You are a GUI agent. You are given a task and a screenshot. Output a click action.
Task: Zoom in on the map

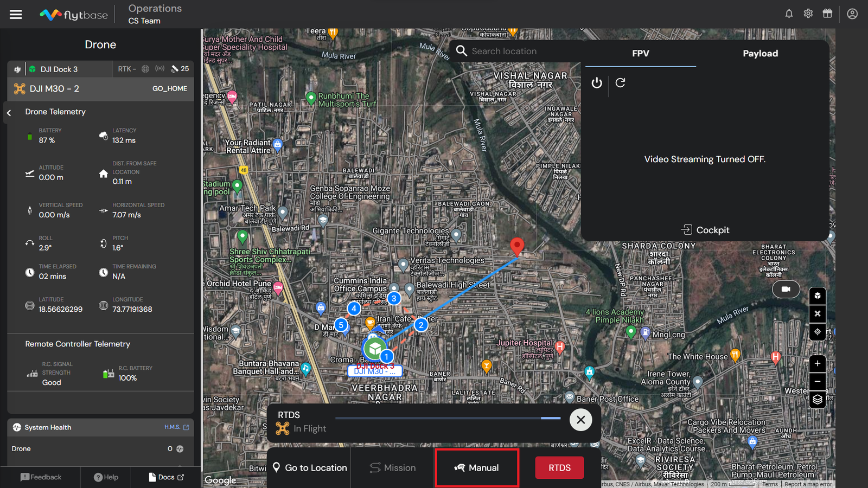(818, 363)
